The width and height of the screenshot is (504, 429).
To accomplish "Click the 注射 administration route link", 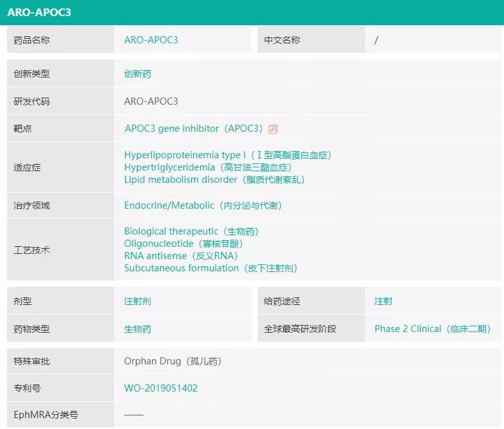I will click(383, 301).
